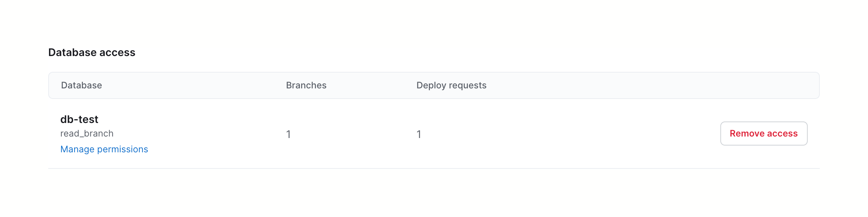Follow the blue Manage permissions hyperlink

point(104,149)
